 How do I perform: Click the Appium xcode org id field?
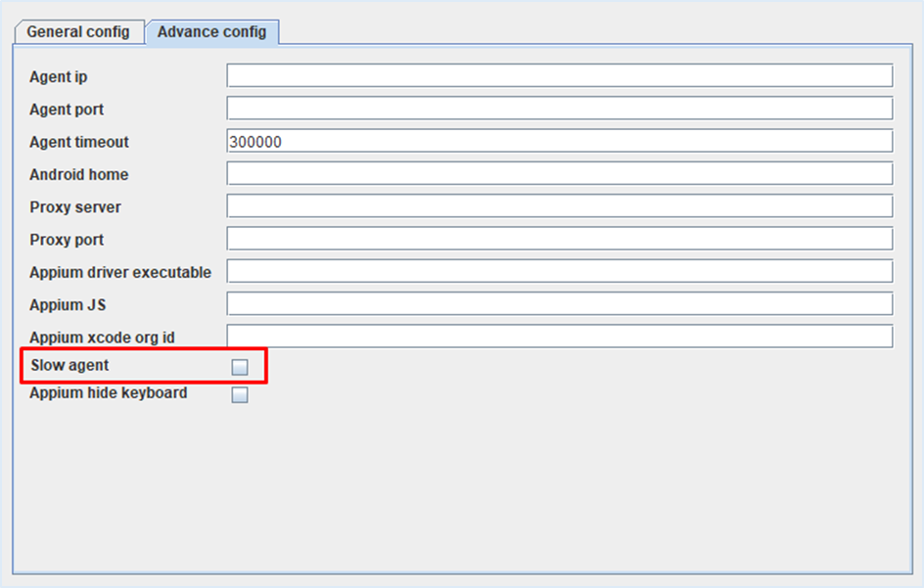(x=559, y=337)
